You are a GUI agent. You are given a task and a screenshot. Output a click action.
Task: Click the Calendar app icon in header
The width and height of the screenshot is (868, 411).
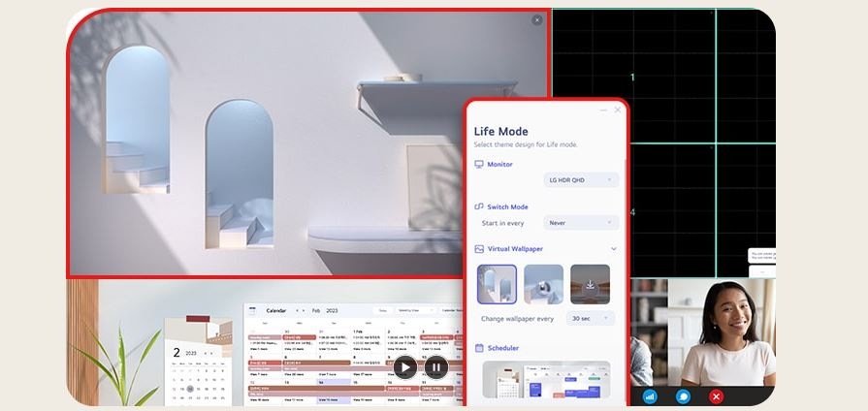[x=253, y=311]
